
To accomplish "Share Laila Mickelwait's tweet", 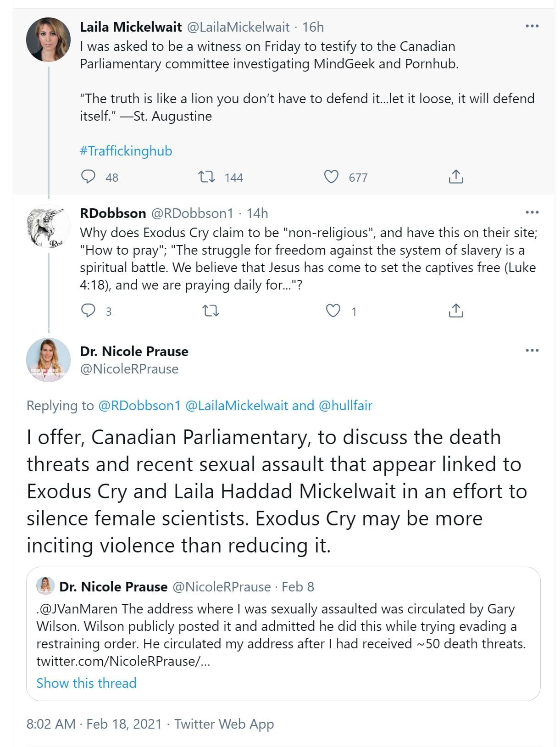I will click(x=455, y=177).
